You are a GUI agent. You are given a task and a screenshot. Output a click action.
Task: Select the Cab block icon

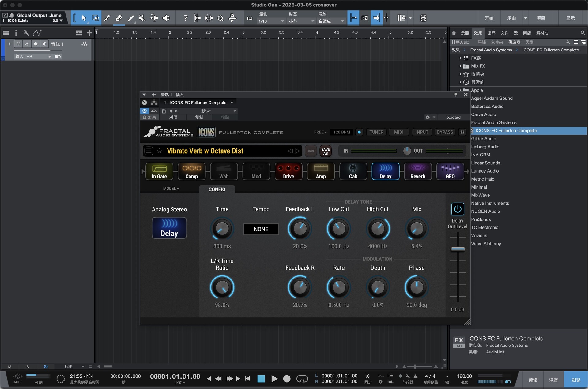pos(353,171)
